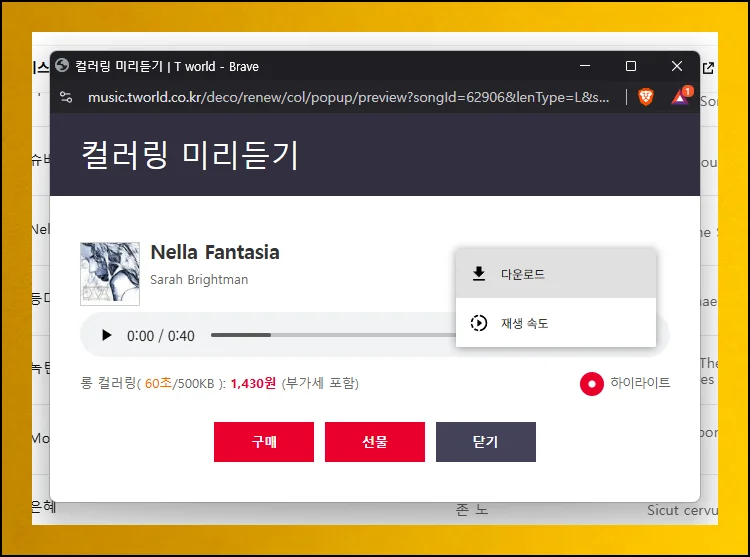Click the 컬러링 미리듣기 heading
Screen dimensions: 750x557
pyautogui.click(x=190, y=155)
